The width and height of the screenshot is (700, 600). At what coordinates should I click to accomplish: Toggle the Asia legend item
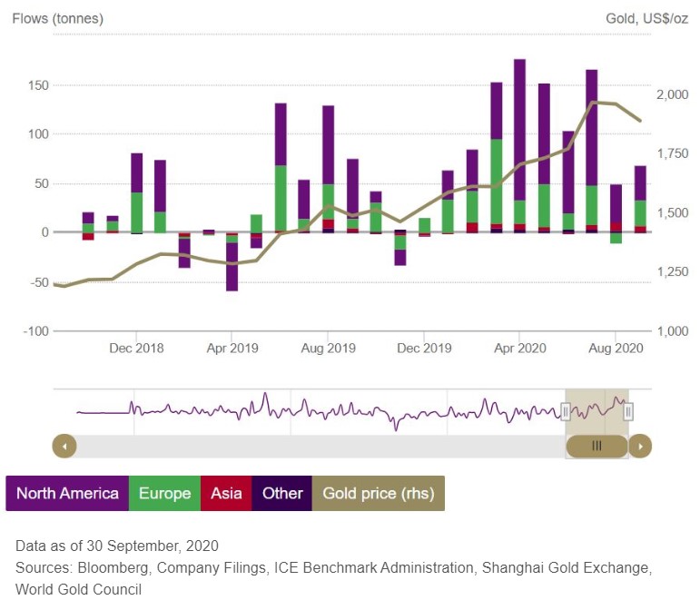click(x=226, y=494)
